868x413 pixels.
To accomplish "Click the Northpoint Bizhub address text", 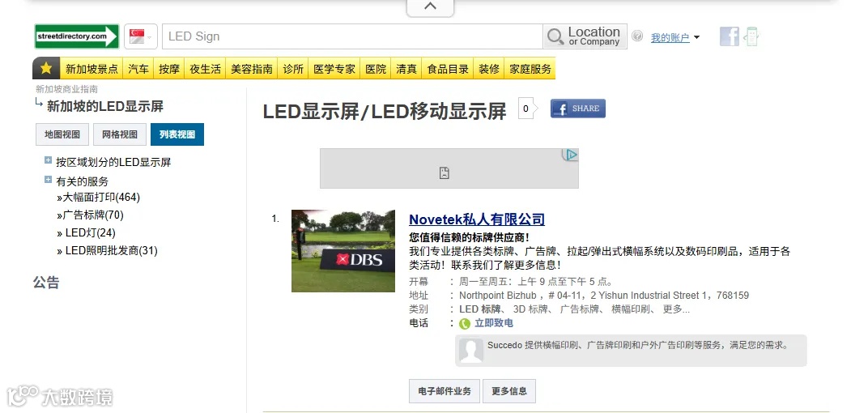I will (x=604, y=296).
